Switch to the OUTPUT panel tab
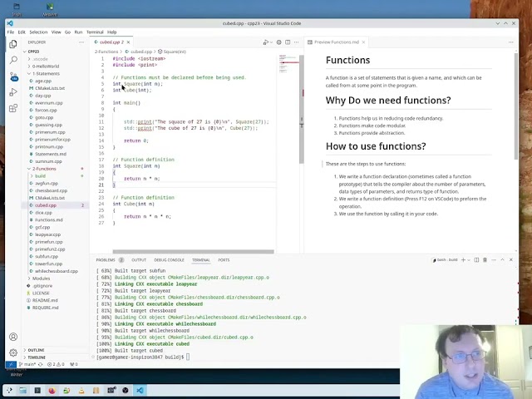This screenshot has height=399, width=532. (x=139, y=260)
